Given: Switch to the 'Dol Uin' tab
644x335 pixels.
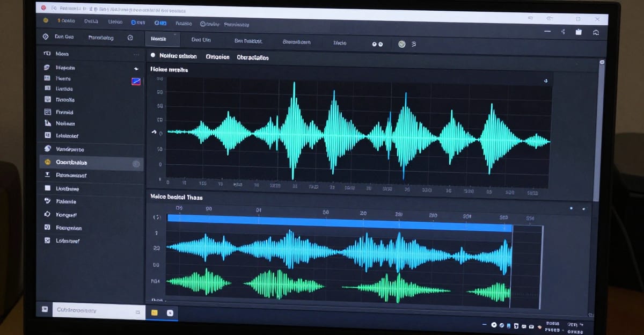Looking at the screenshot, I should 201,40.
